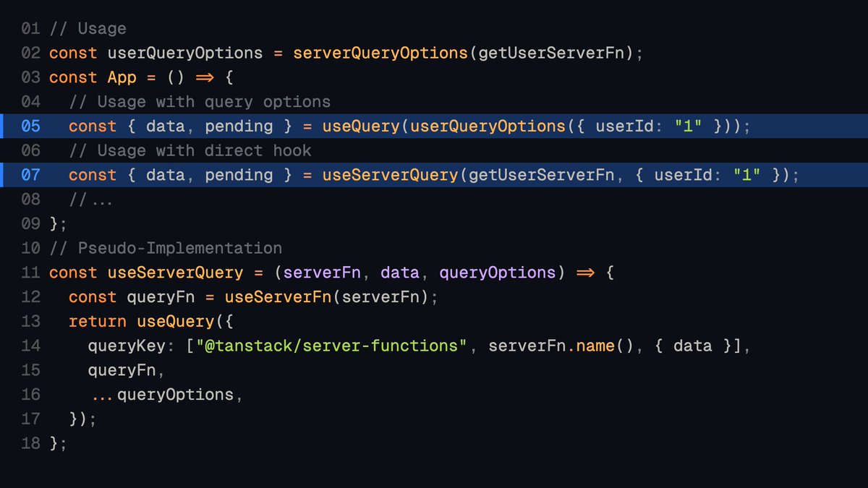
Task: Click '"@tanstack/server-functions"' string
Action: click(332, 346)
